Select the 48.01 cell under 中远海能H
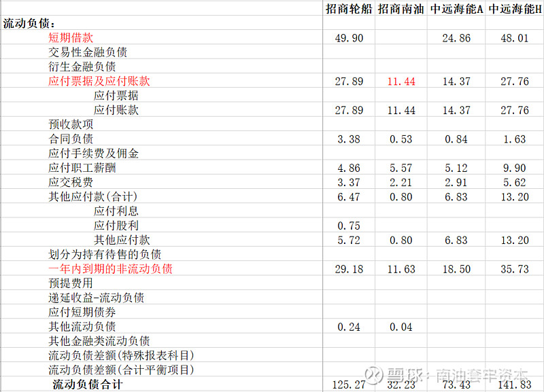Screen dimensions: 544x392 (x=515, y=38)
